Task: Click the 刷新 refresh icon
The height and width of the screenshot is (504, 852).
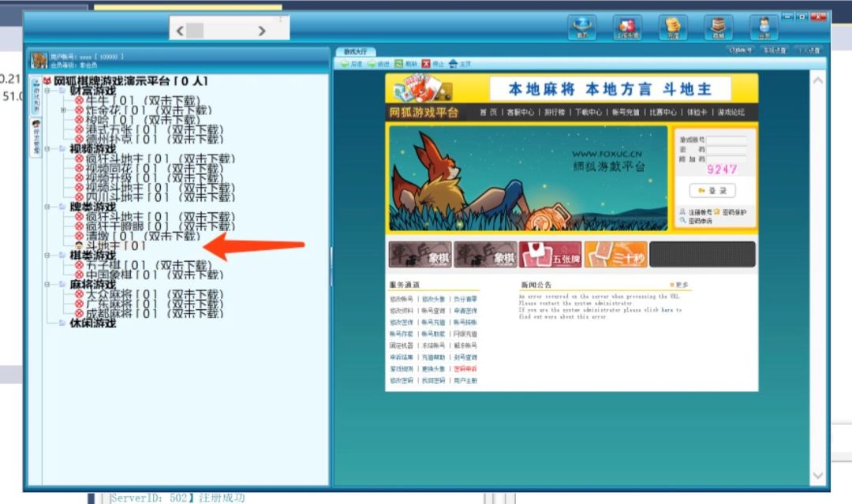Action: [399, 64]
